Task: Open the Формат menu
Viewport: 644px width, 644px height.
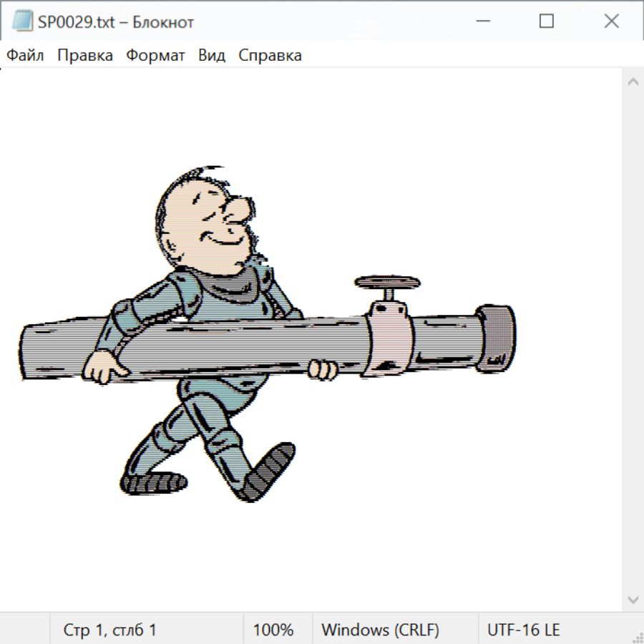Action: click(x=155, y=56)
